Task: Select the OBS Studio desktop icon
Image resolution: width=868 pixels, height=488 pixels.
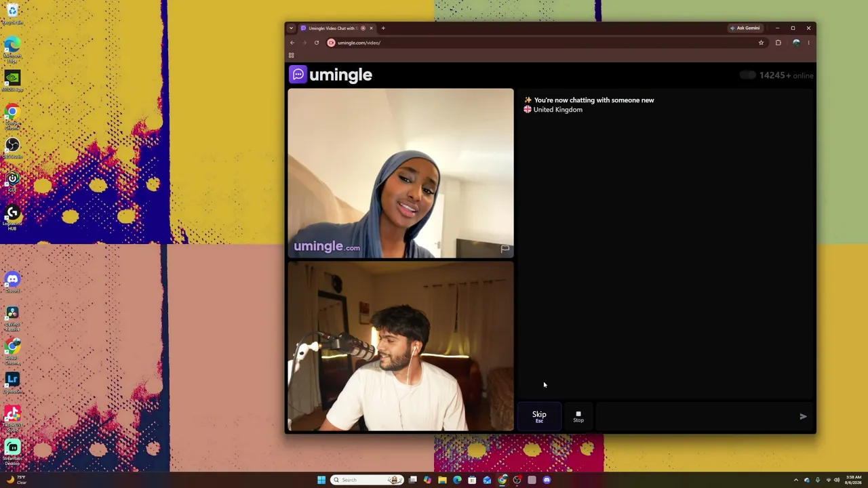Action: pos(12,148)
